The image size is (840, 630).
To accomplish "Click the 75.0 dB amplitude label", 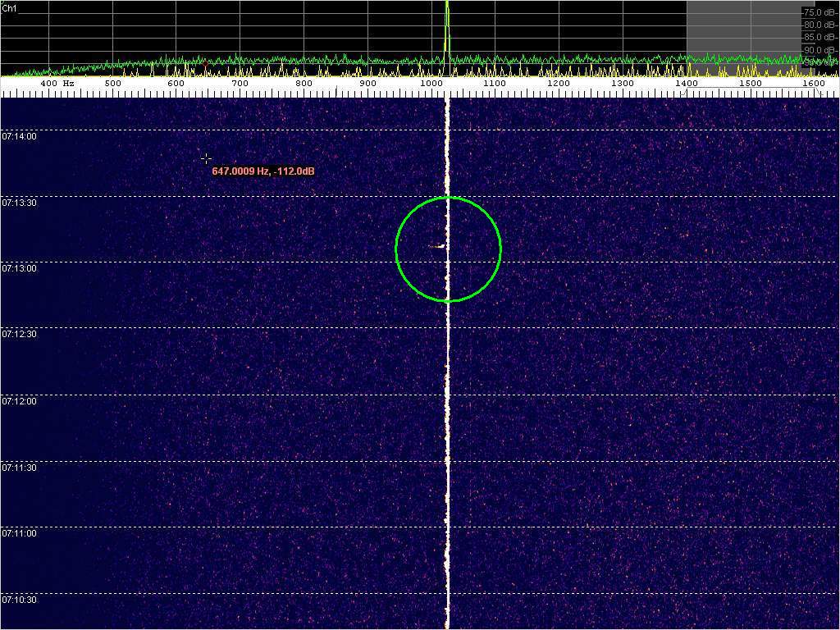I will [819, 13].
